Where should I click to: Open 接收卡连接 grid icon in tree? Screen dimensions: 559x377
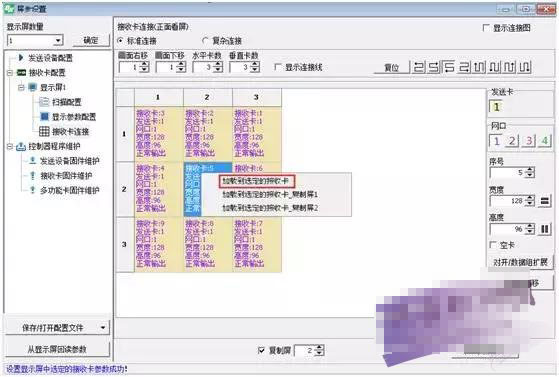pos(44,132)
